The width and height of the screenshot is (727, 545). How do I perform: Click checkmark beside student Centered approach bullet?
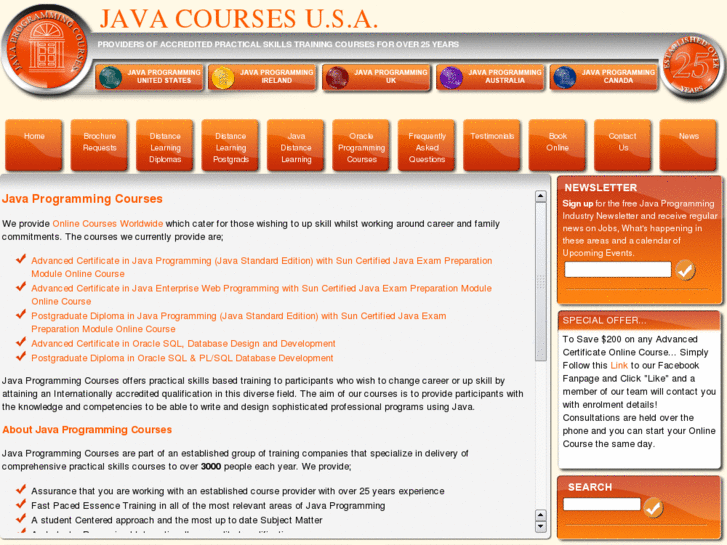20,519
